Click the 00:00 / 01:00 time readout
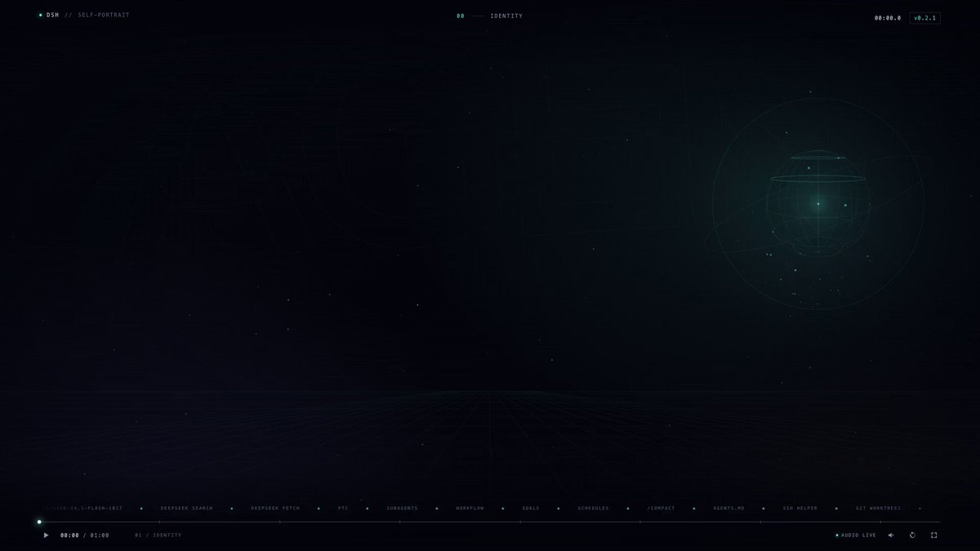980x551 pixels. [x=84, y=535]
